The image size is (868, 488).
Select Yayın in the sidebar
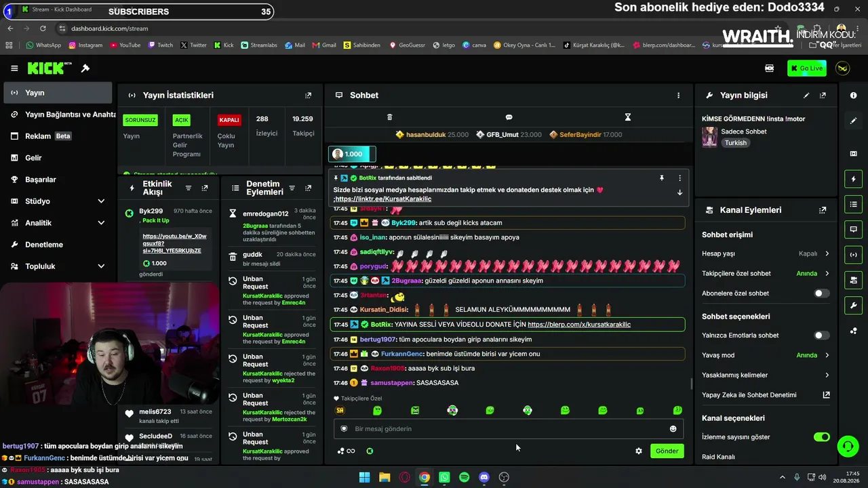57,93
